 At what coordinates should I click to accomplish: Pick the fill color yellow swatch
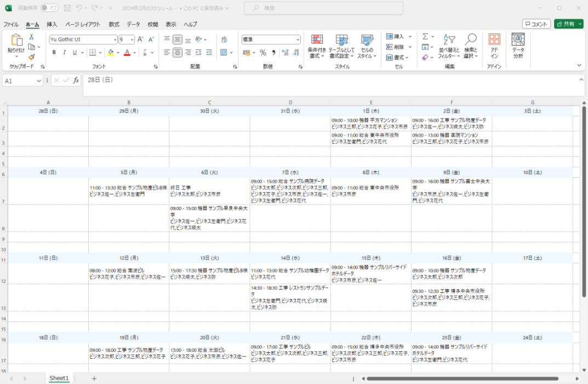(x=111, y=53)
